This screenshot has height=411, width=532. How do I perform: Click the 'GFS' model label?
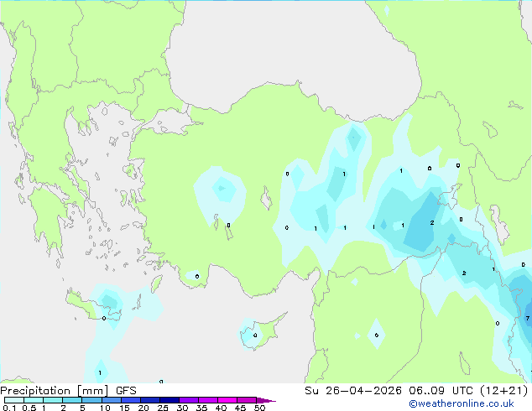pos(126,391)
